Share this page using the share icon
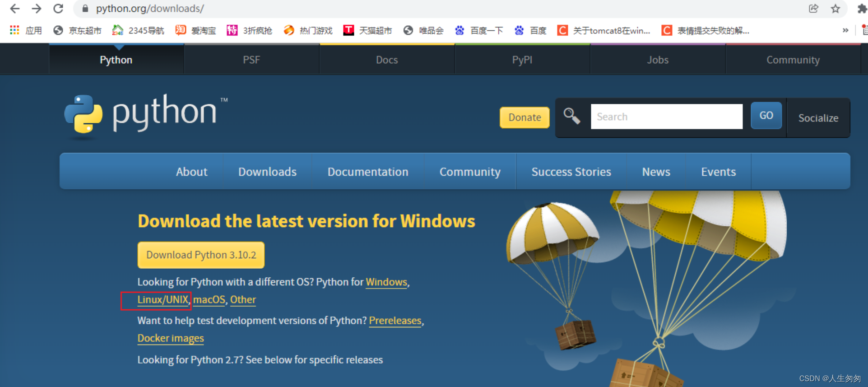Image resolution: width=868 pixels, height=387 pixels. pyautogui.click(x=813, y=9)
